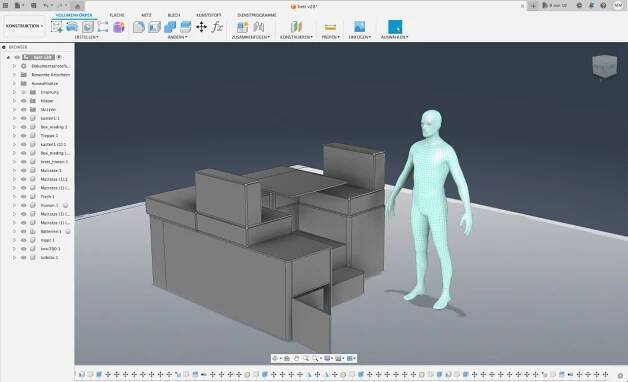Open the ÄNDERN menu
The image size is (628, 382).
[x=177, y=37]
